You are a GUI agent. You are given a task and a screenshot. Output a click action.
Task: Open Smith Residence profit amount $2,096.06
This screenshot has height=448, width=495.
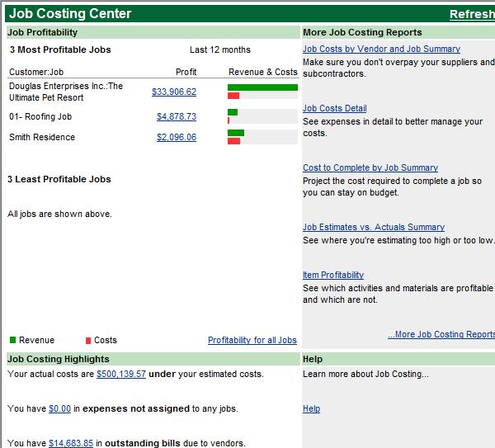pos(177,137)
